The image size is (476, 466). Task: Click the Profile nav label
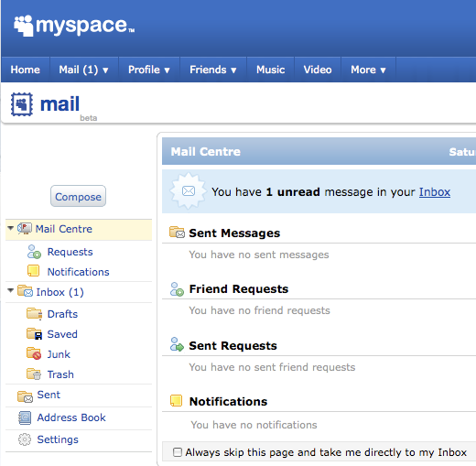(144, 70)
